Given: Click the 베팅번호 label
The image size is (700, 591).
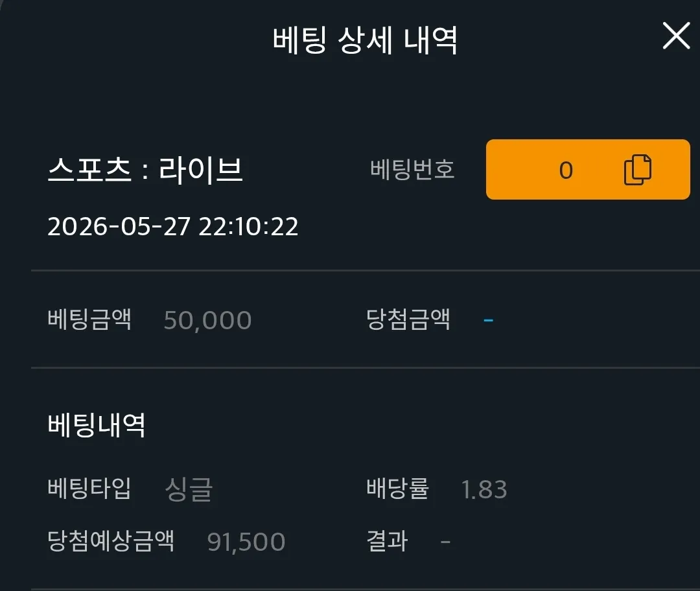Looking at the screenshot, I should click(x=412, y=170).
